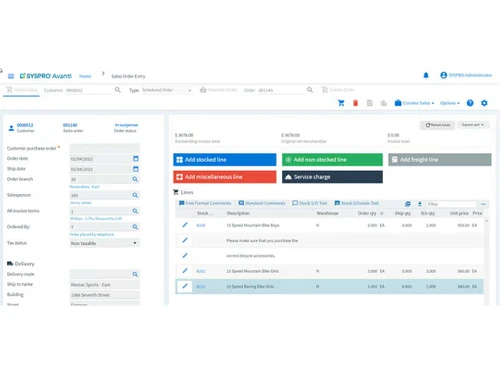Open the Ship date calendar picker
Viewport: 500px width, 375px height.
(x=136, y=169)
